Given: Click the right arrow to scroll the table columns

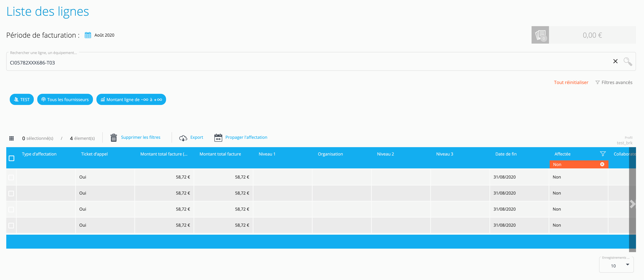Looking at the screenshot, I should 632,204.
